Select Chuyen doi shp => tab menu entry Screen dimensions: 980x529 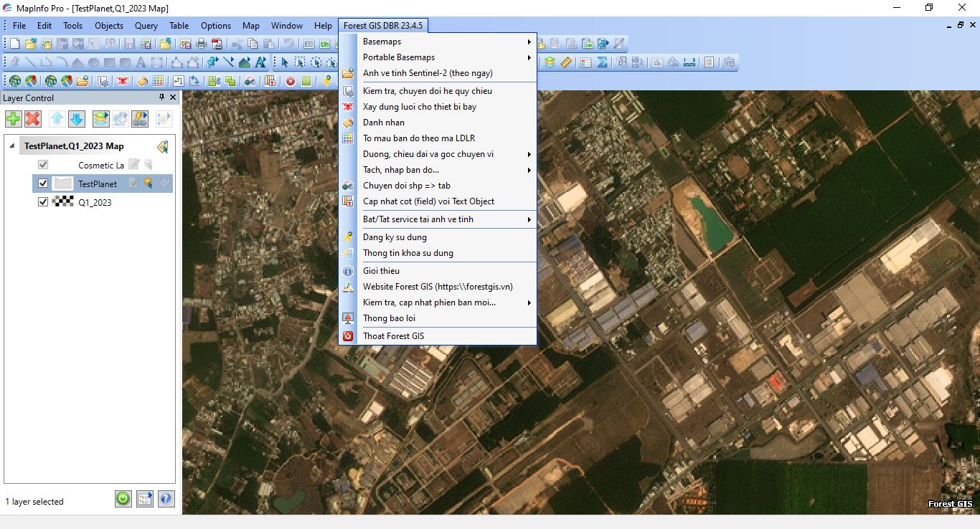pos(406,186)
